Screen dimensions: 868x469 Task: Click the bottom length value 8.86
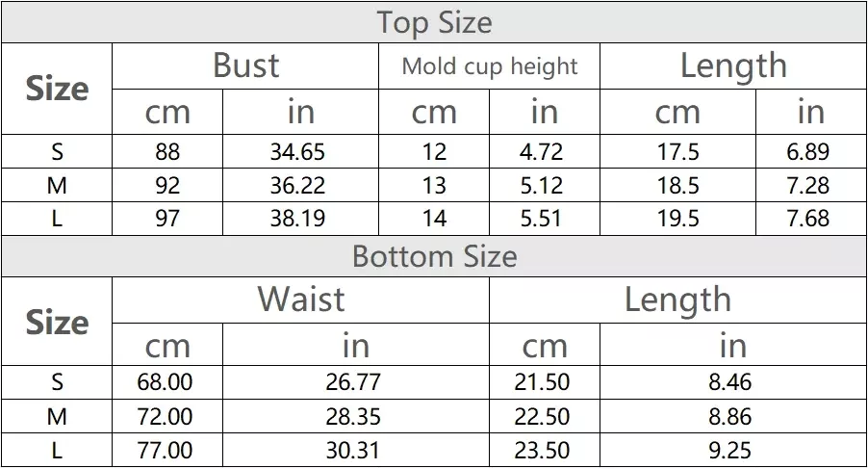coord(729,416)
